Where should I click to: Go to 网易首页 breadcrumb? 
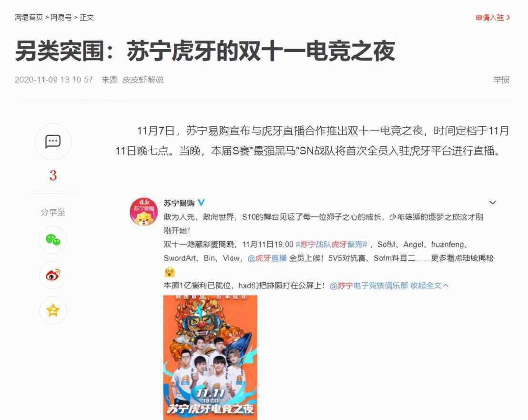pos(29,17)
